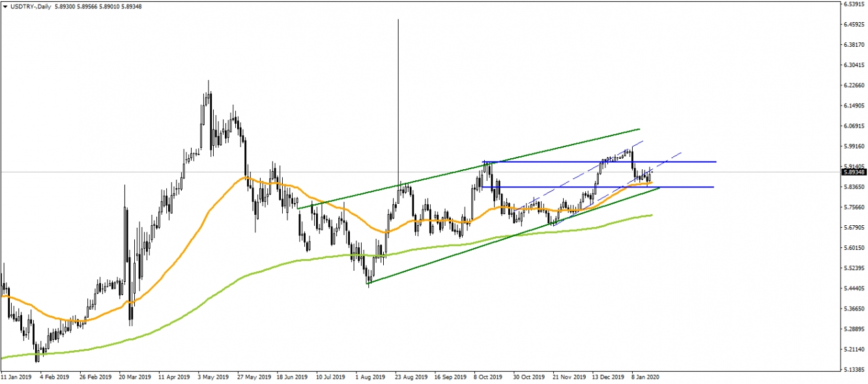Image resolution: width=868 pixels, height=384 pixels.
Task: Click the 5.67905 price axis label
Action: point(854,228)
